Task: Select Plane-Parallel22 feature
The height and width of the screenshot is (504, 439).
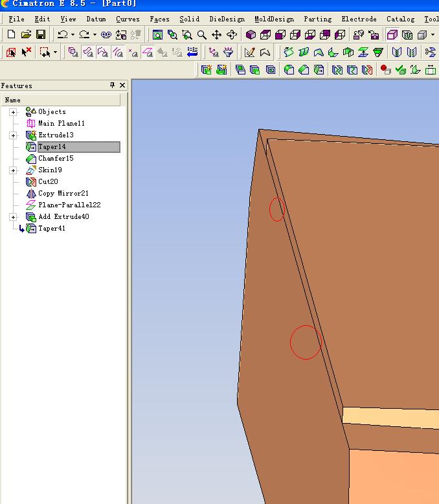Action: pos(69,205)
